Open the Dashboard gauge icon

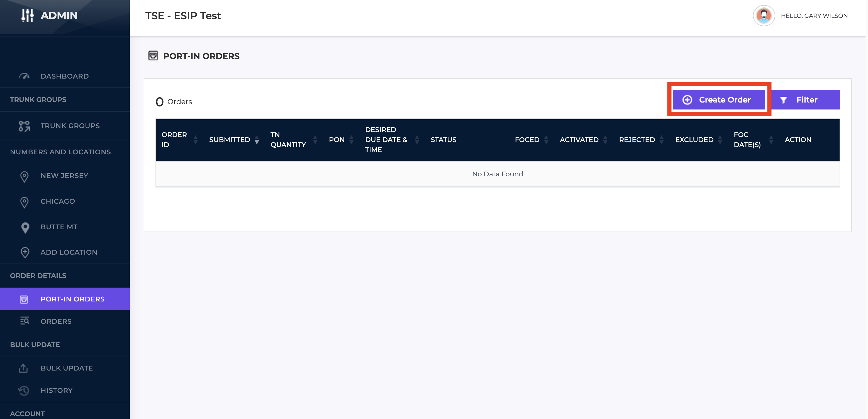[x=24, y=76]
